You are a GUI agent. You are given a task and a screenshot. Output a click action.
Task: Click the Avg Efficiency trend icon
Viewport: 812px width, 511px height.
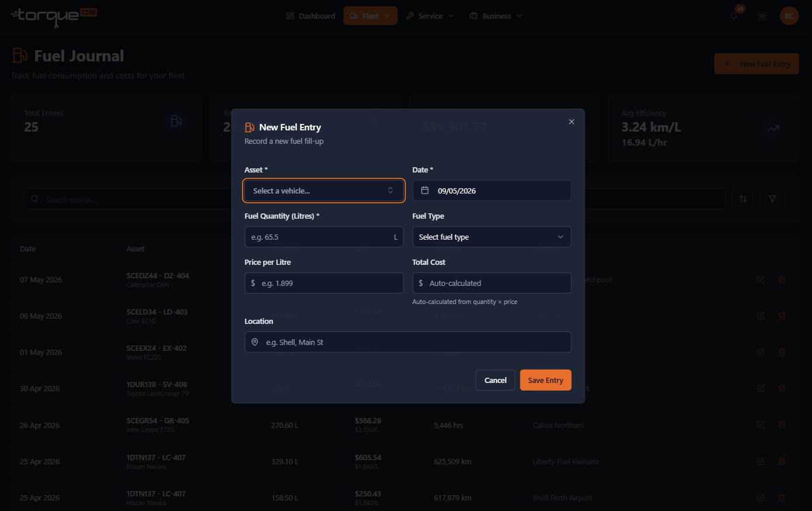[x=773, y=129]
